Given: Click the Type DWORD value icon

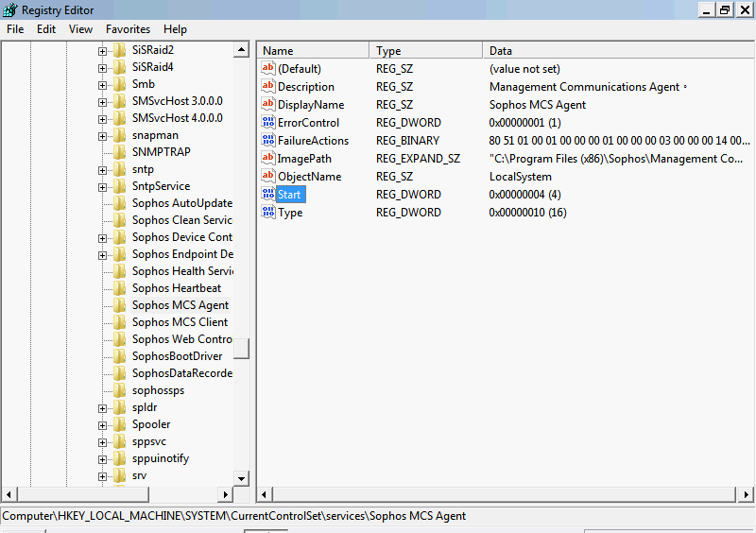Looking at the screenshot, I should pyautogui.click(x=268, y=212).
